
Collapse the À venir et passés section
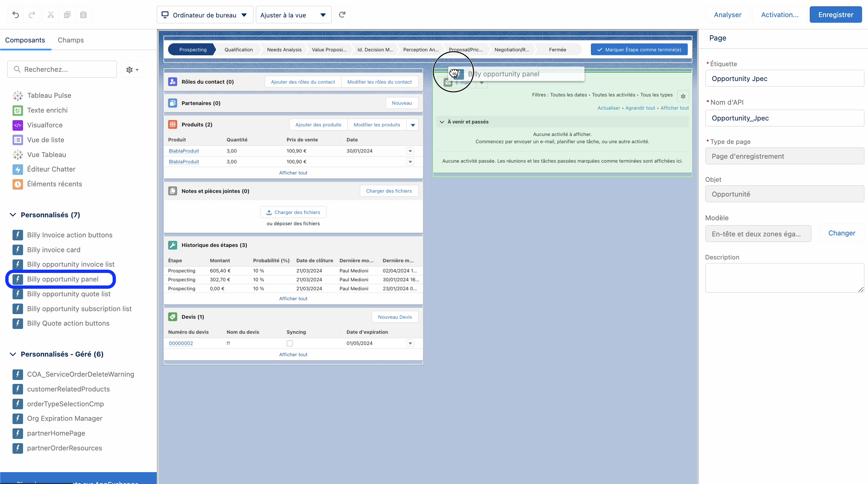[442, 122]
